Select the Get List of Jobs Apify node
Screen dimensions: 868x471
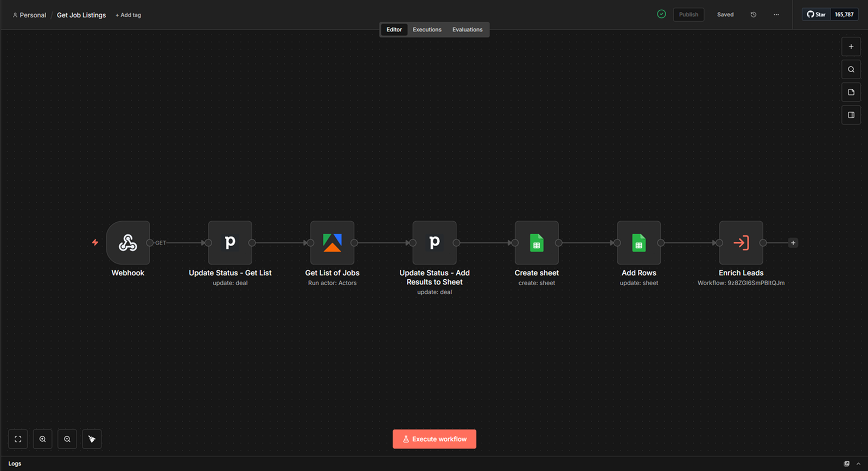[332, 243]
